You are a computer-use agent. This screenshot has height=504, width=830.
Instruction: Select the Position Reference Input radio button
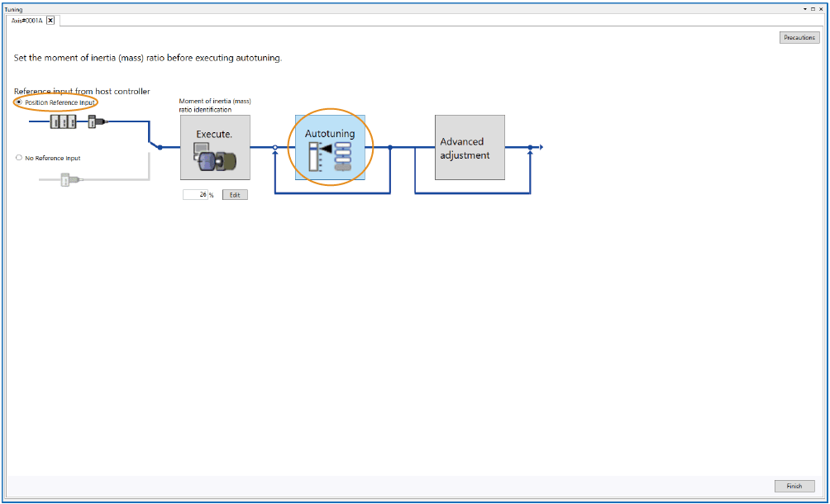point(19,102)
